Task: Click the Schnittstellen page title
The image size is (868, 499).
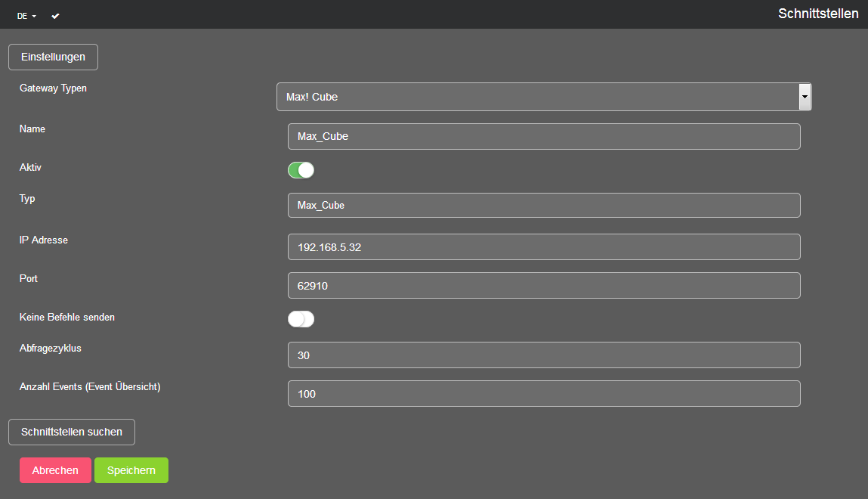Action: pos(818,14)
